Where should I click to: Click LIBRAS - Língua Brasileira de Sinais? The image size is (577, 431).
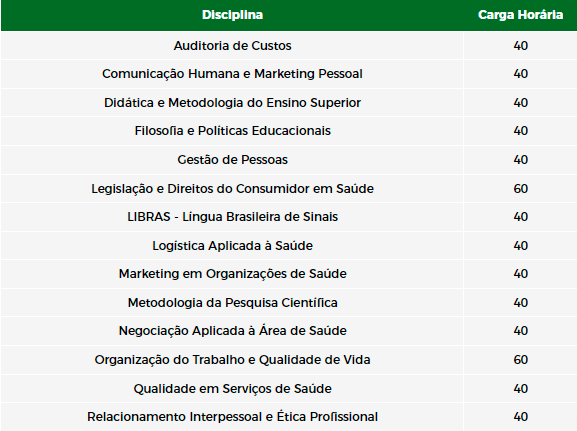[232, 216]
